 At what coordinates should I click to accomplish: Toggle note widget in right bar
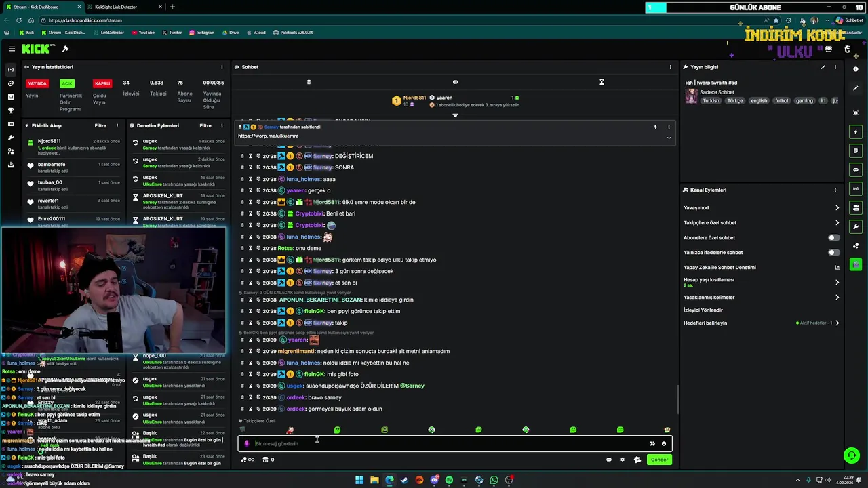tap(856, 150)
